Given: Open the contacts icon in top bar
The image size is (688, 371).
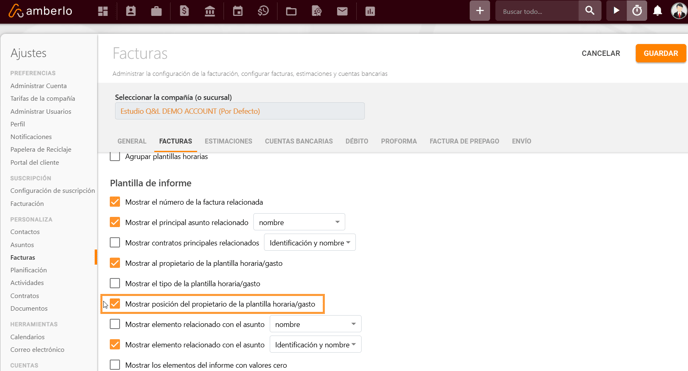Looking at the screenshot, I should (x=131, y=11).
